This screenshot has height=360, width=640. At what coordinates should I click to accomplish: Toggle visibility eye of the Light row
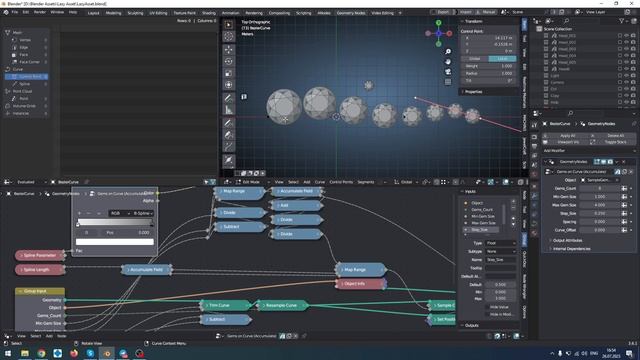point(626,76)
